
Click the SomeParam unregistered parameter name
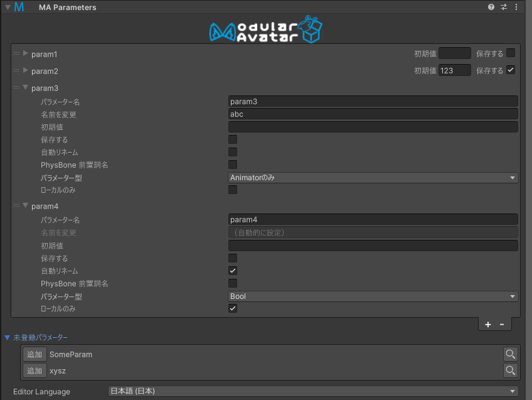click(71, 355)
